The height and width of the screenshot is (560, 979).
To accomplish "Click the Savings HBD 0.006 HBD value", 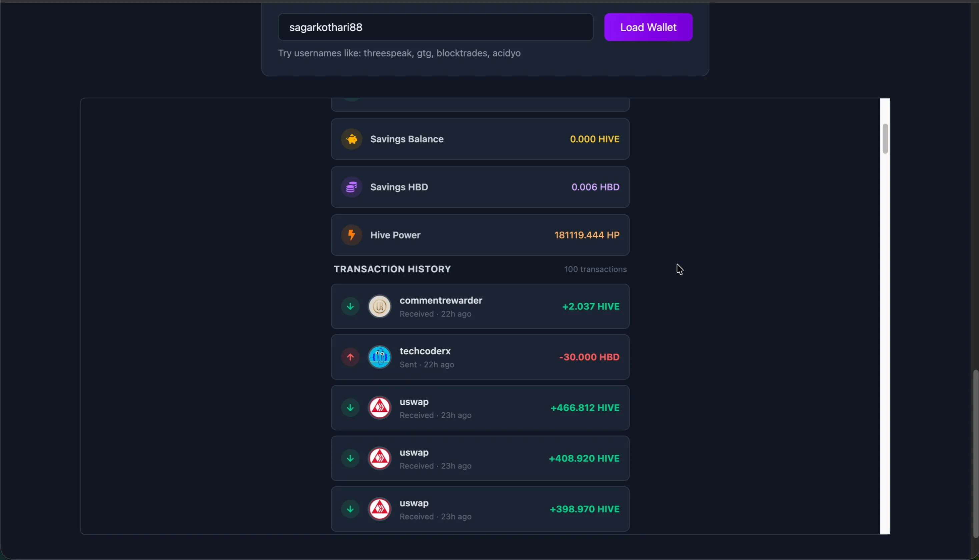I will pos(595,187).
